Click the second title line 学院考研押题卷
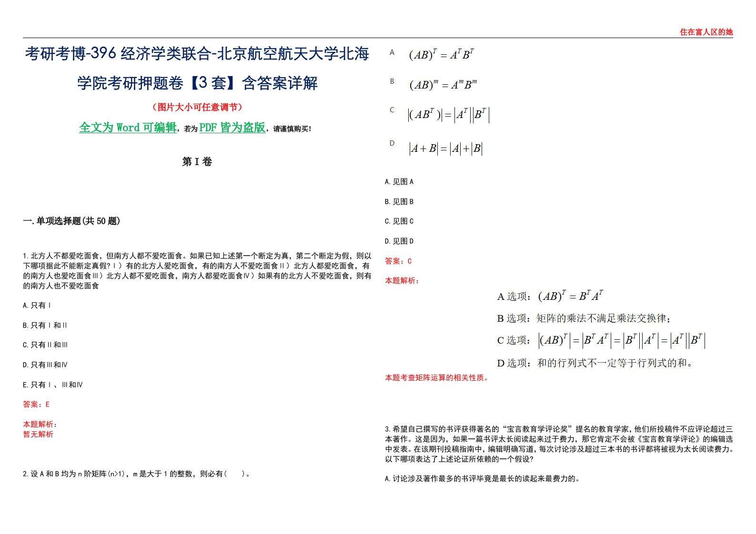The height and width of the screenshot is (534, 756). point(197,83)
